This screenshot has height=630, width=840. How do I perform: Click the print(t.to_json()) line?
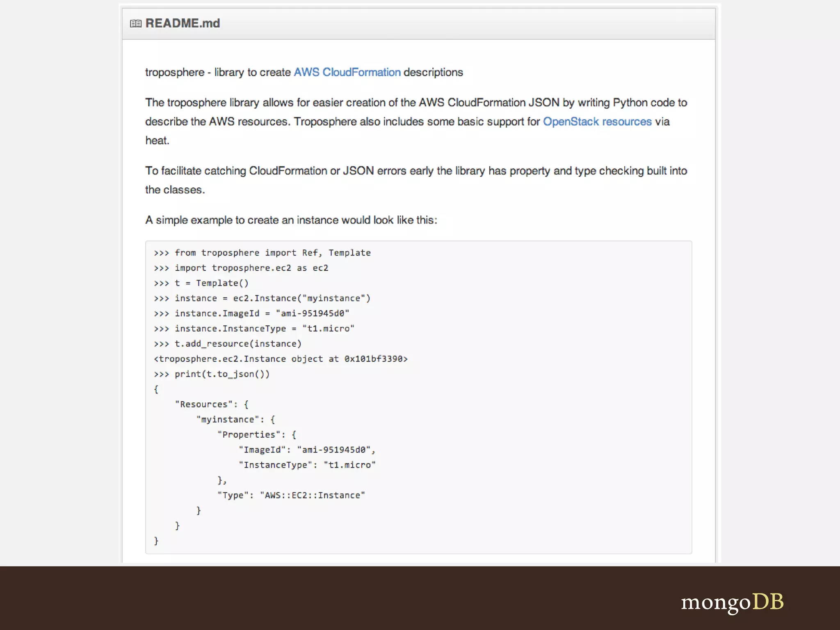212,374
